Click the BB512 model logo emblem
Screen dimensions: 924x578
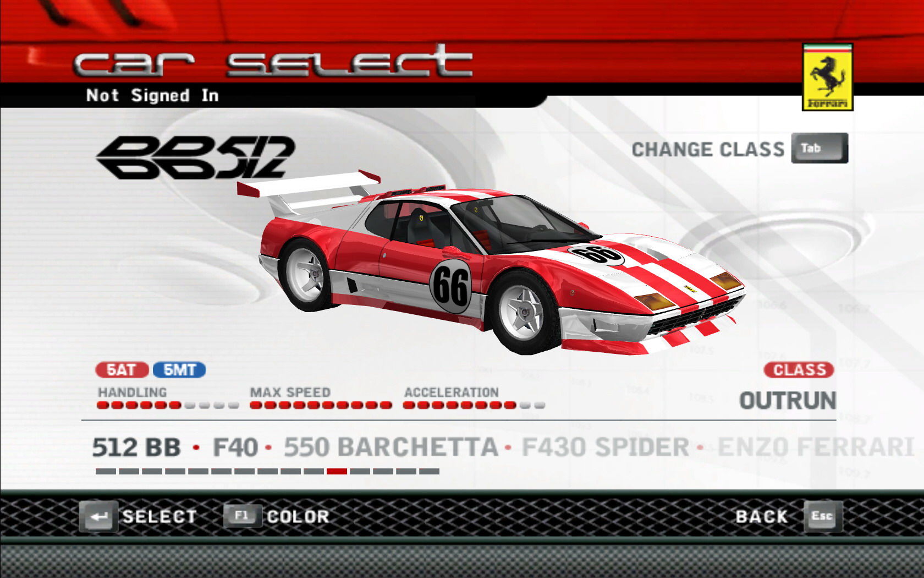196,158
